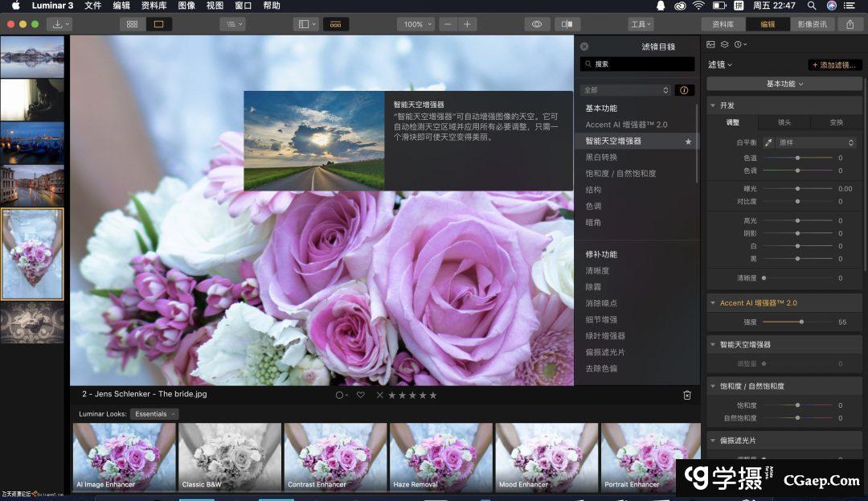Click the zoom out minus button
Image resolution: width=868 pixels, height=501 pixels.
coord(448,24)
